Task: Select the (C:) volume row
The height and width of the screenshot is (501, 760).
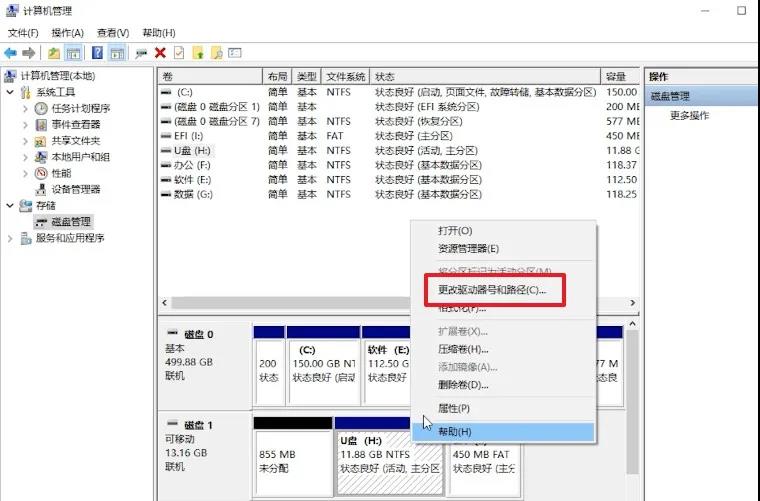Action: tap(399, 92)
